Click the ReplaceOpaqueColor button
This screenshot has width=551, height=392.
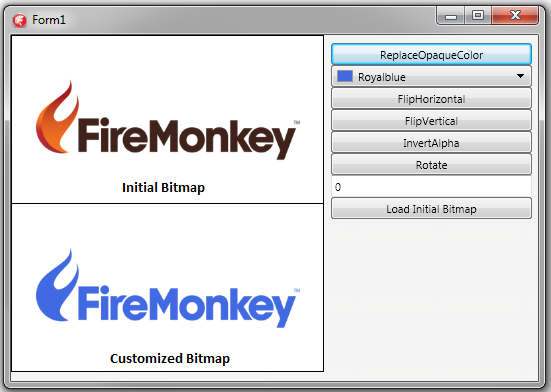tap(431, 54)
